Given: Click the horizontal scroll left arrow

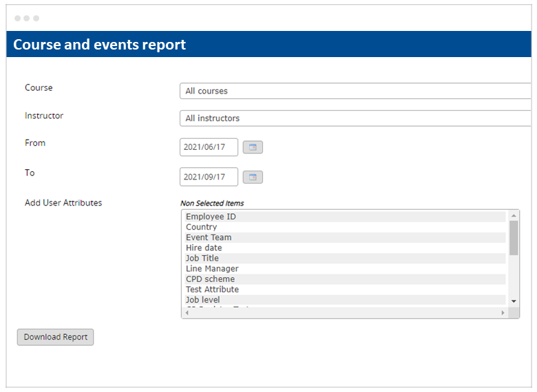Looking at the screenshot, I should (x=187, y=313).
